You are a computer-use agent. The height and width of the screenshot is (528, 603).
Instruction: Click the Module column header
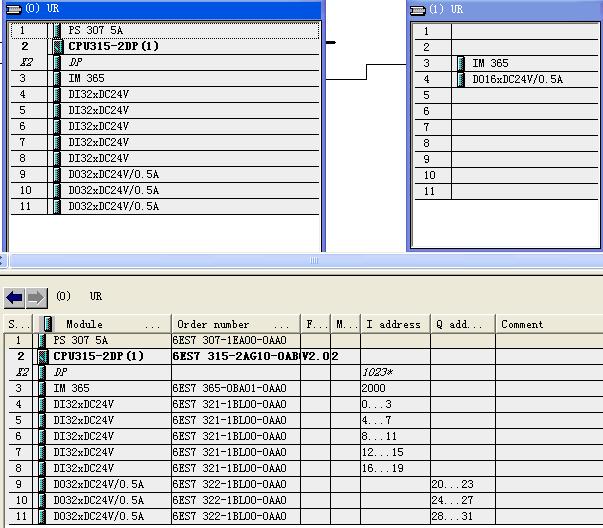click(x=102, y=324)
